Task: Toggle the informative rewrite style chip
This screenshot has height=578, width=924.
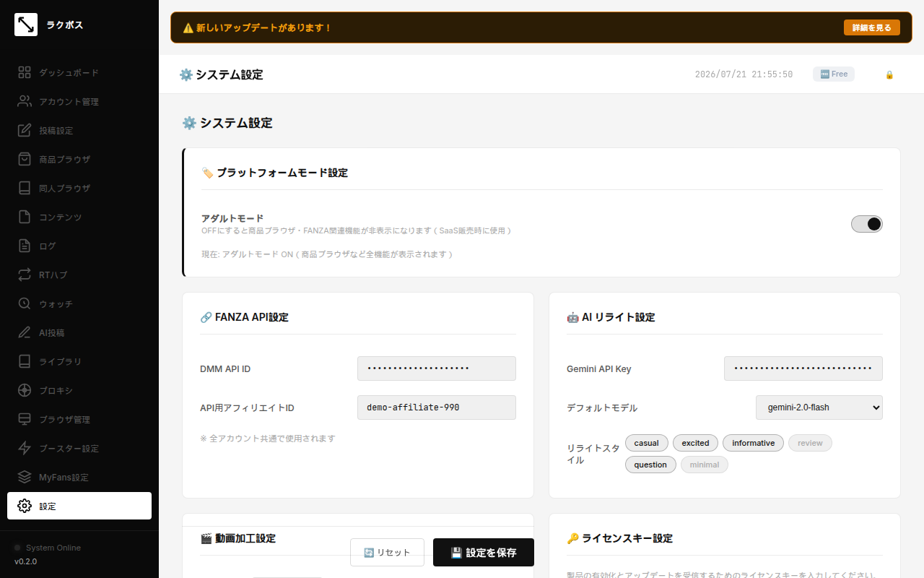Action: point(753,443)
